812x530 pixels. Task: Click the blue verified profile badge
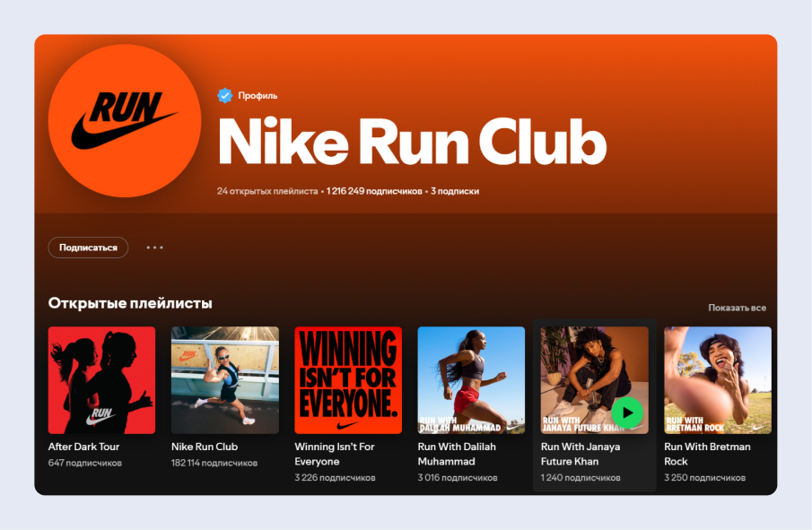(224, 96)
